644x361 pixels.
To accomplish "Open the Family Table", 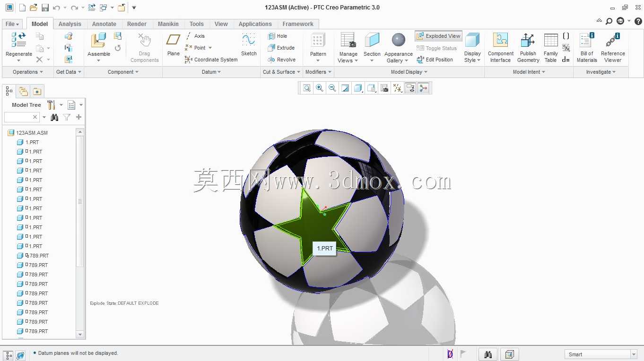I will pos(551,47).
